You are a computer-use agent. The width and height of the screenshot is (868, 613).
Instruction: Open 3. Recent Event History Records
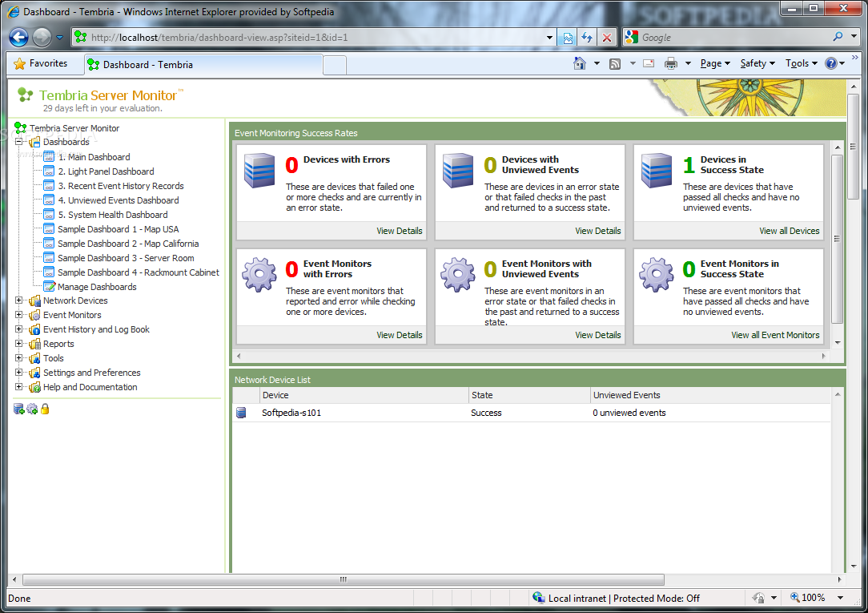pyautogui.click(x=121, y=186)
